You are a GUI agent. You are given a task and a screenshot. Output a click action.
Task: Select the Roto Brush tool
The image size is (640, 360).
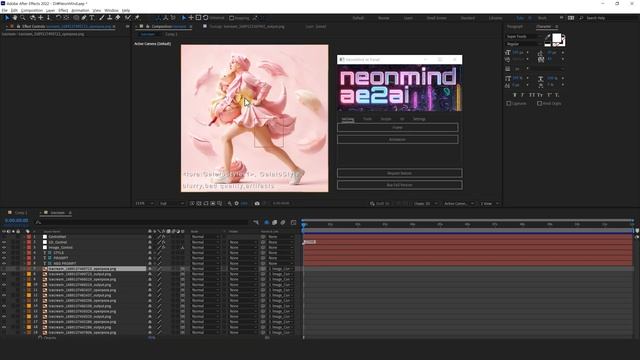128,18
